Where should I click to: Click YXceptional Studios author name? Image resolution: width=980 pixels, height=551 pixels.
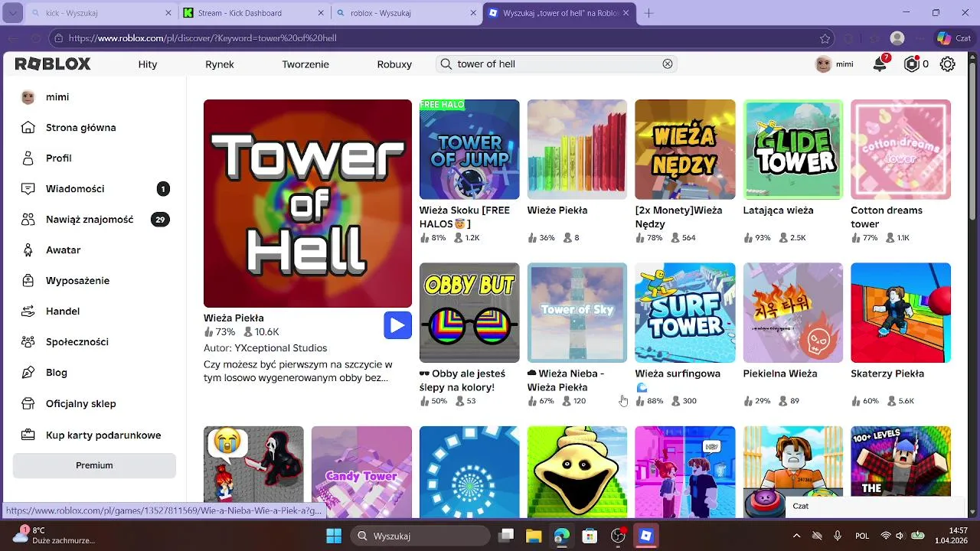pos(281,348)
